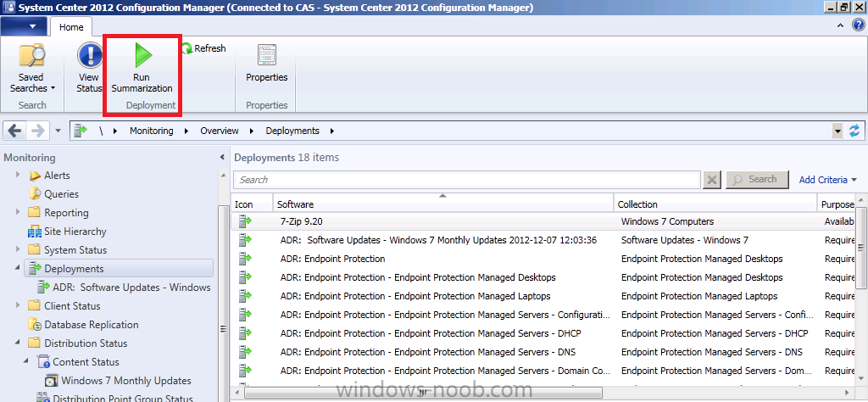Select the ADR: Endpoint Protection row
The height and width of the screenshot is (402, 868).
[543, 259]
